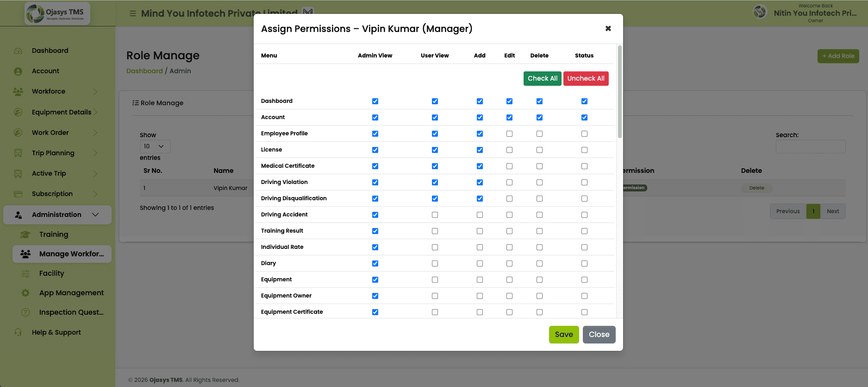Screen dimensions: 868x387
Task: Click the Subscription card icon
Action: (18, 194)
